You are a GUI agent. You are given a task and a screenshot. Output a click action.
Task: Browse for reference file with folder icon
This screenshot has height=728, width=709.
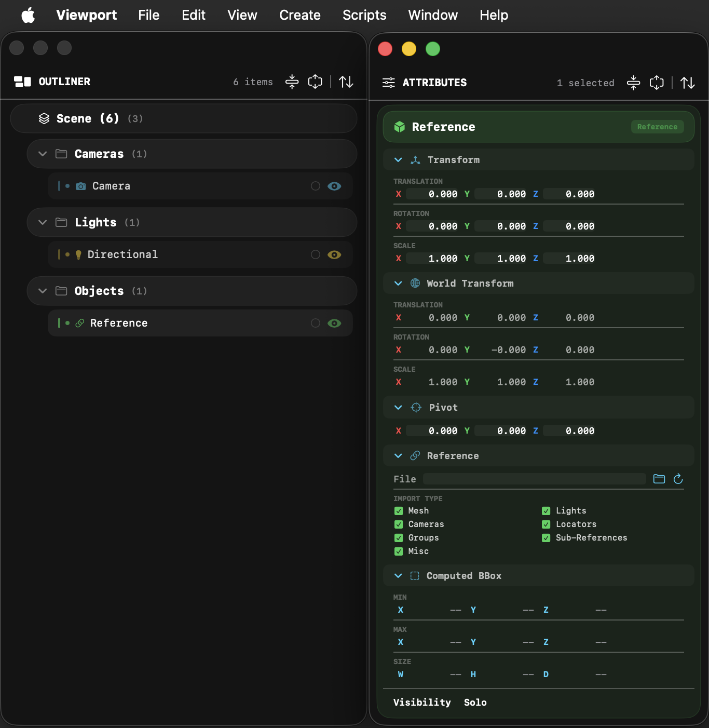659,479
